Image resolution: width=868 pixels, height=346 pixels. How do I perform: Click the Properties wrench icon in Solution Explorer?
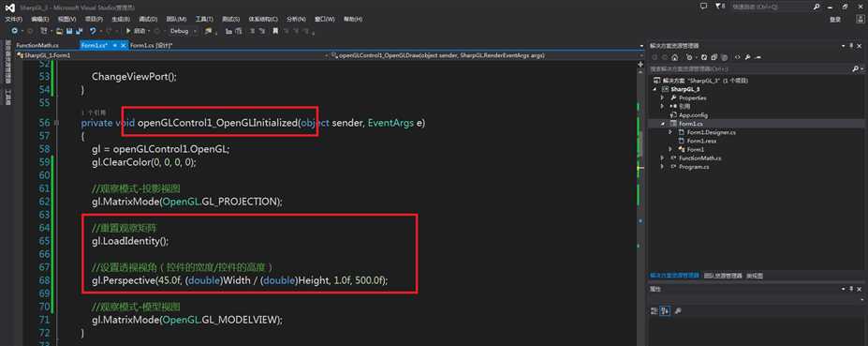click(x=747, y=57)
